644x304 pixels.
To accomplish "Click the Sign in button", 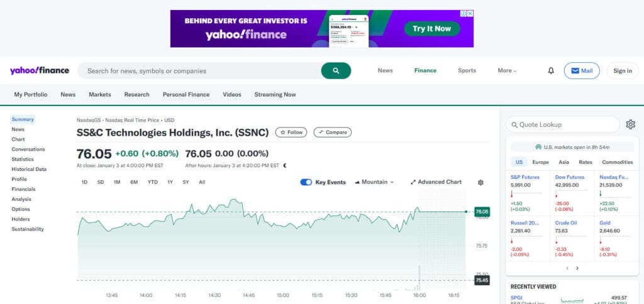I will point(622,70).
